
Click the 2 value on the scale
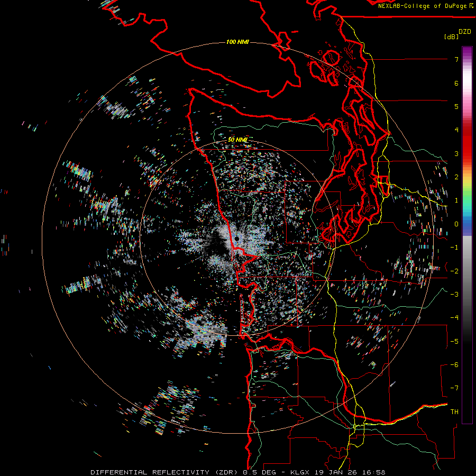(456, 177)
